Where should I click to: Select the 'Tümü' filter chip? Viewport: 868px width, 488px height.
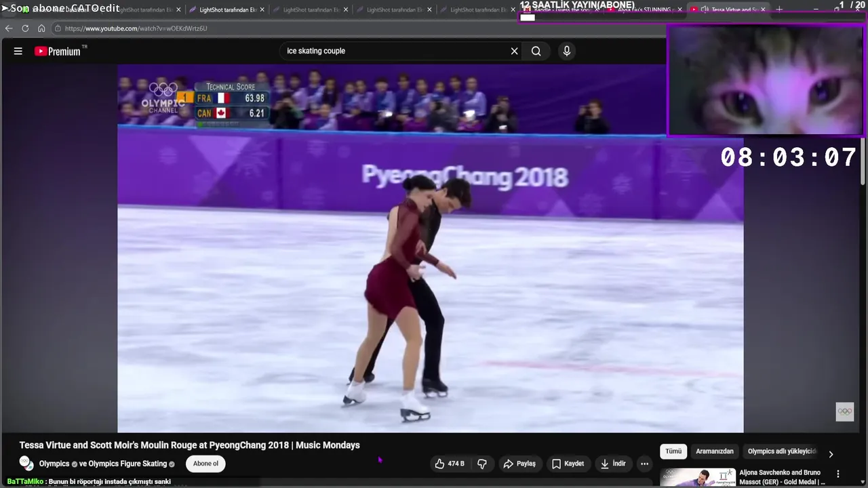coord(673,451)
